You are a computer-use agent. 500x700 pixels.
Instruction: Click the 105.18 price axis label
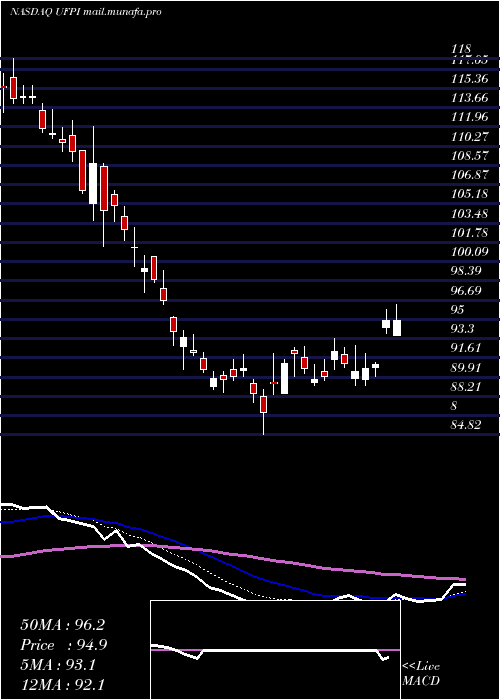(x=470, y=194)
